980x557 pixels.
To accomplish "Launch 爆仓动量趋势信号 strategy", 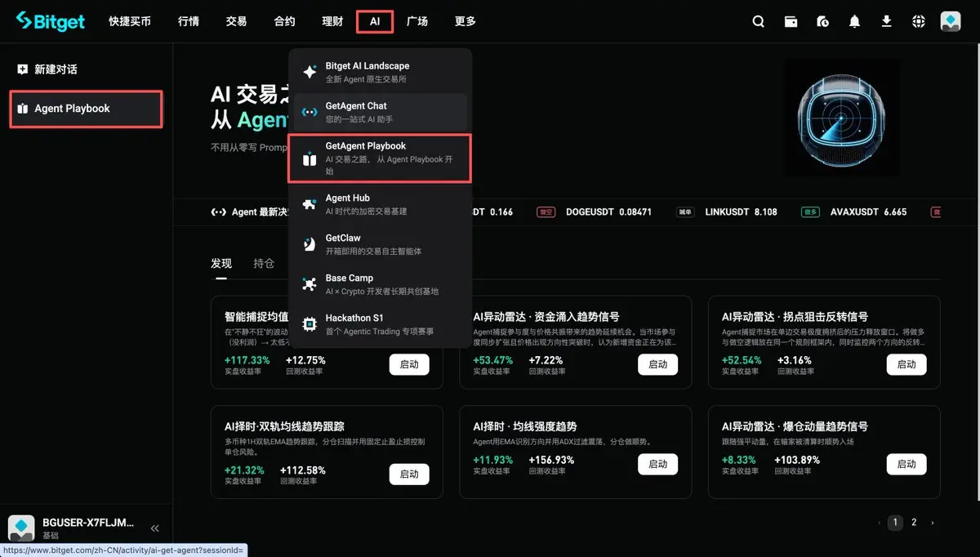I will 906,464.
